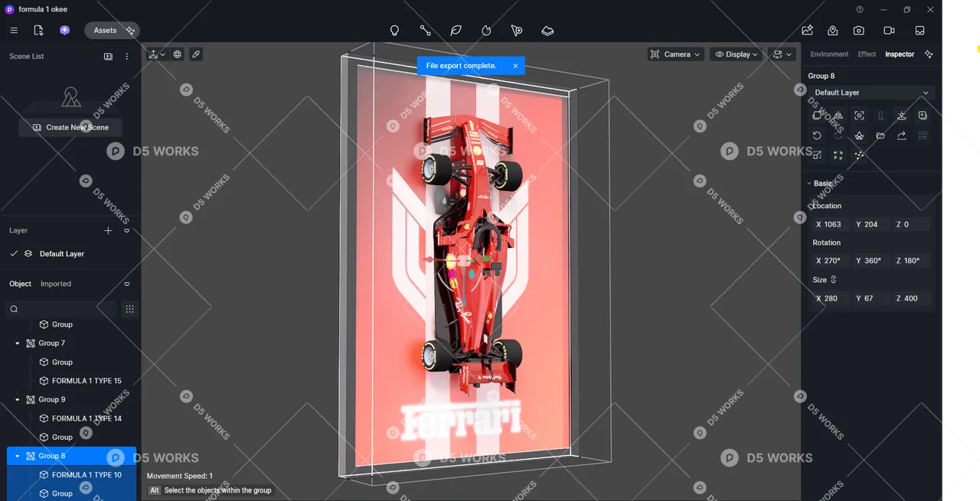Click the image export icon in top bar

click(807, 31)
